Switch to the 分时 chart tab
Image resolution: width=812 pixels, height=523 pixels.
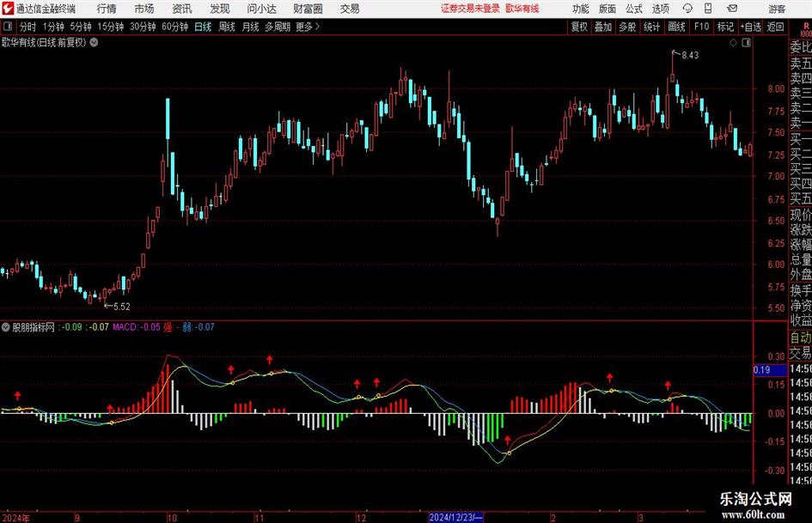tap(28, 27)
